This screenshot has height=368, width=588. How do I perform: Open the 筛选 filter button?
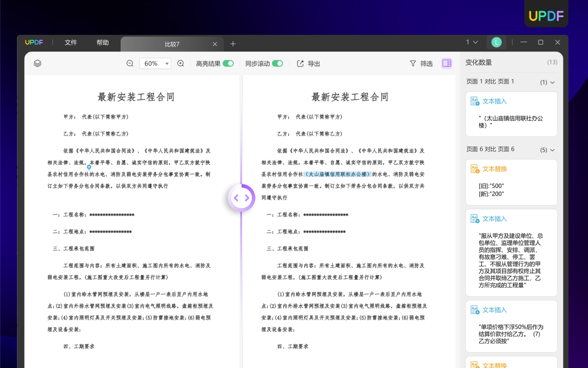421,63
